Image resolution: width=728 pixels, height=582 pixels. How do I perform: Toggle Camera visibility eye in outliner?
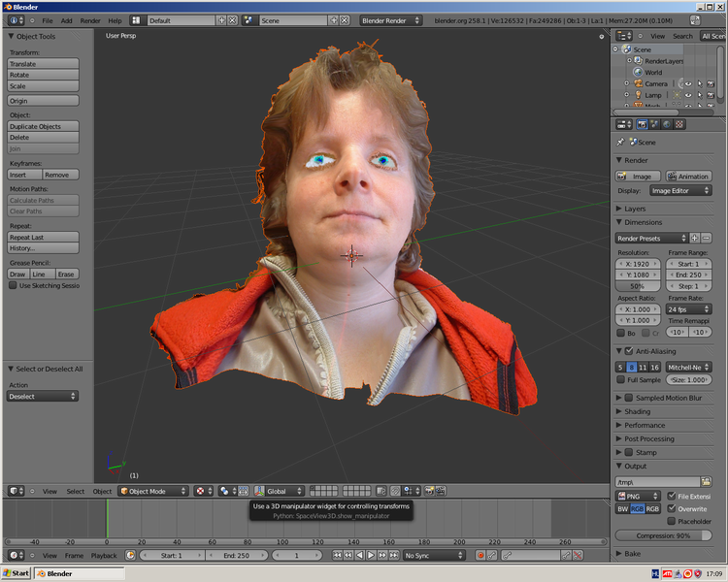(687, 83)
